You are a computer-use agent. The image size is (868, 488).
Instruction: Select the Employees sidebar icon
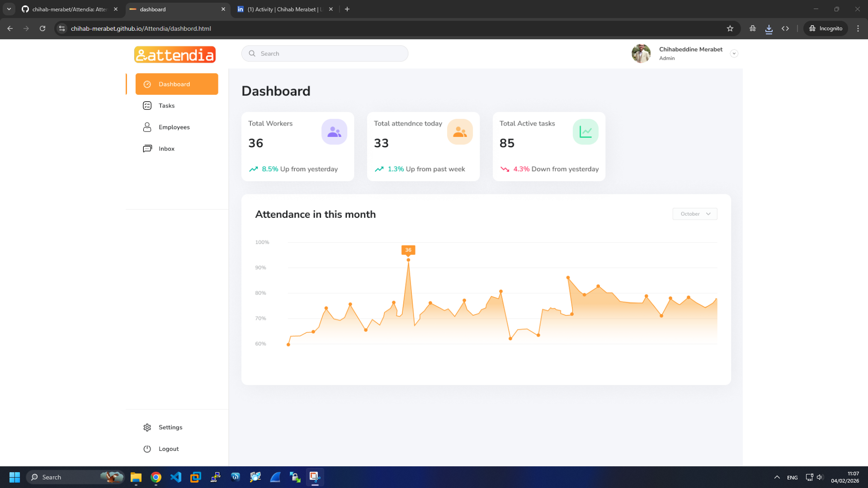(147, 127)
